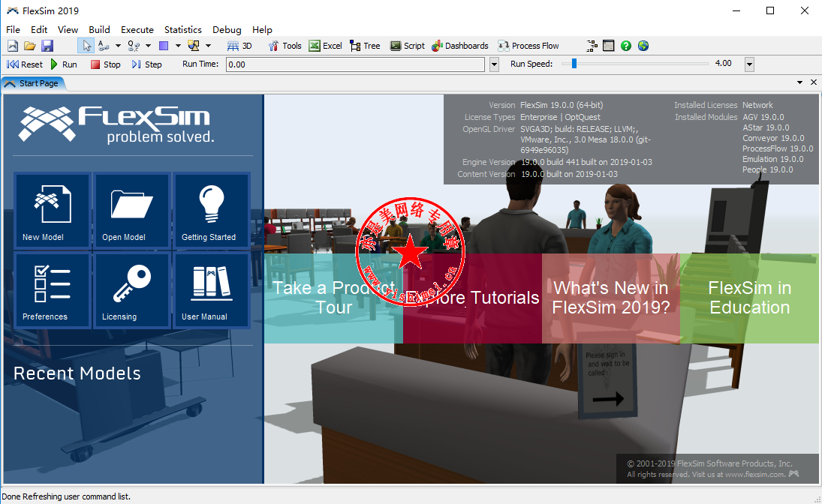The height and width of the screenshot is (504, 822).
Task: Click the window-panel icon beside the green help icon
Action: click(609, 46)
